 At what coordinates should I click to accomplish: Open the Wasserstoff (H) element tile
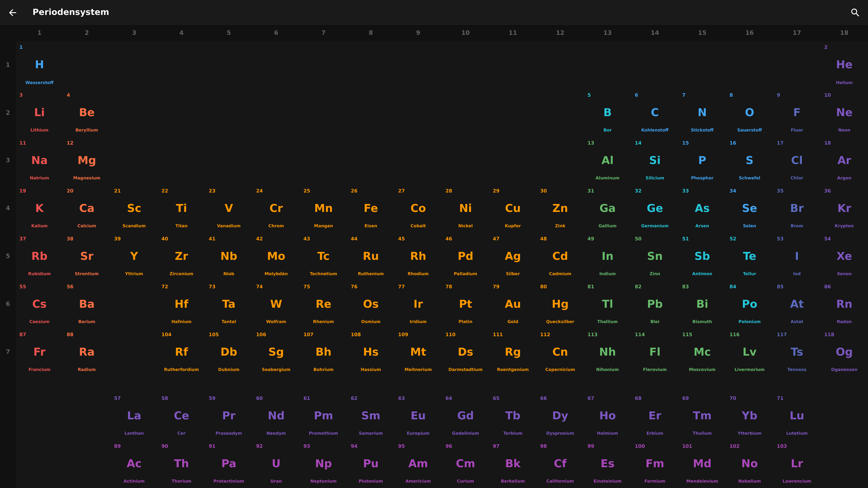[x=39, y=65]
